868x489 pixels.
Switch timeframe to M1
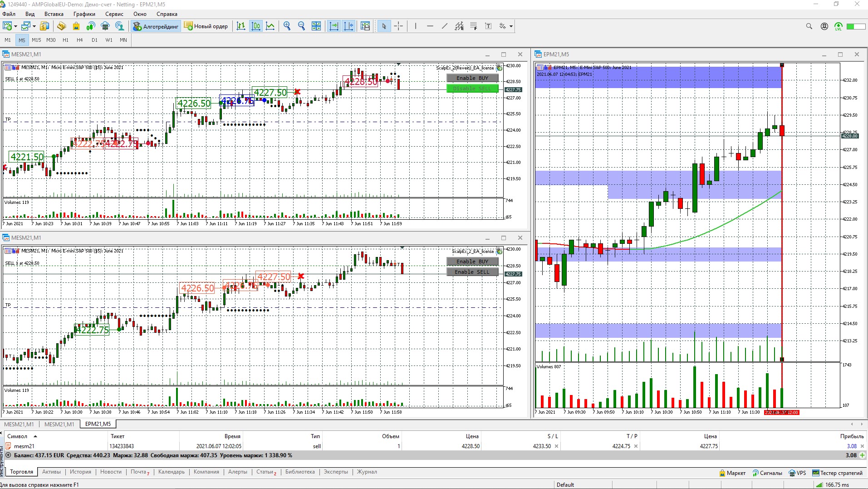(8, 40)
